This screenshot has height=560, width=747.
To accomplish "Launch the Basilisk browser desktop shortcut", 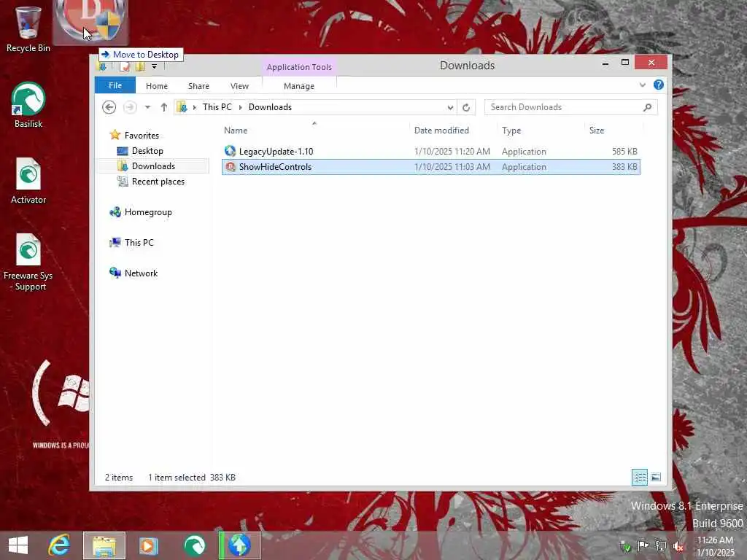I will (28, 105).
